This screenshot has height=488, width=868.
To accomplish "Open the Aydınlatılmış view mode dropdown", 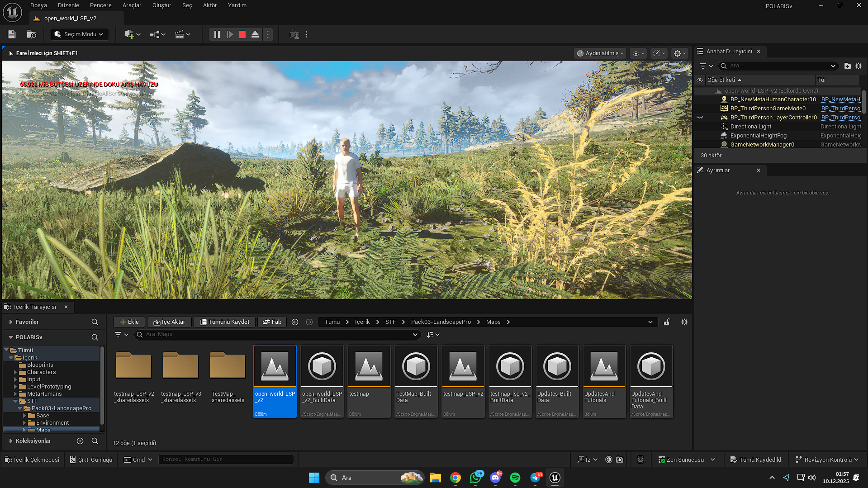I will pyautogui.click(x=600, y=53).
